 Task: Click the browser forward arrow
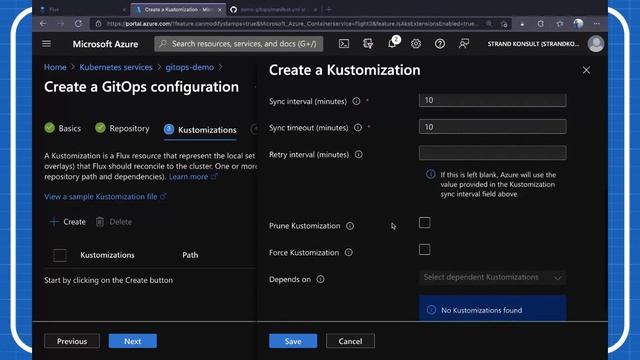(60, 24)
